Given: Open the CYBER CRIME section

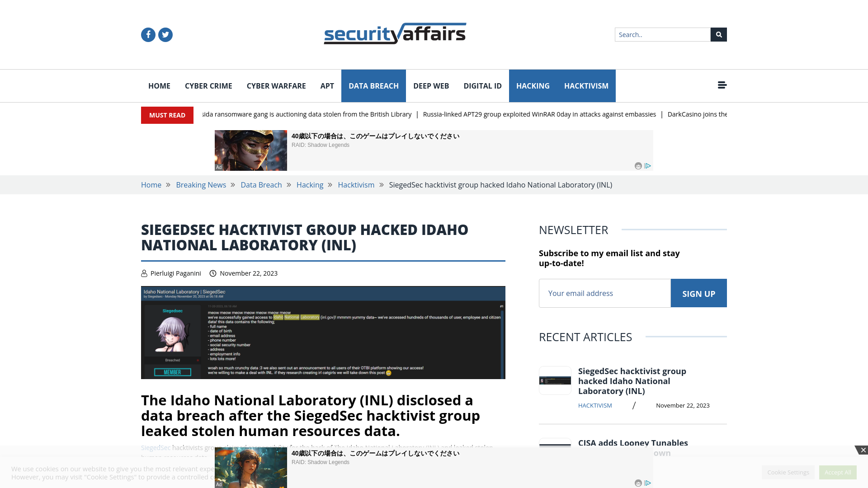Looking at the screenshot, I should click(208, 86).
